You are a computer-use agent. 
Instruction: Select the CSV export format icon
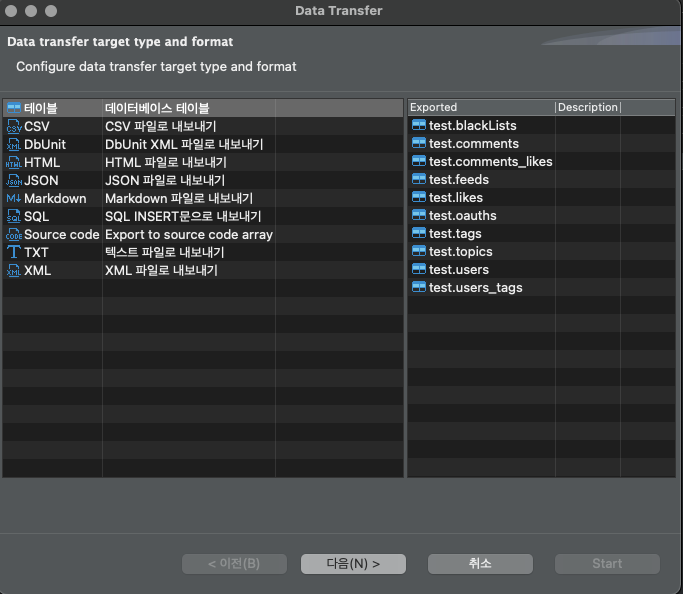[x=14, y=127]
